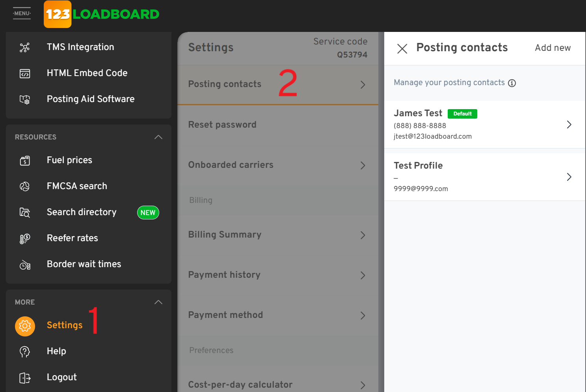
Task: Click Add new posting contact
Action: [553, 48]
